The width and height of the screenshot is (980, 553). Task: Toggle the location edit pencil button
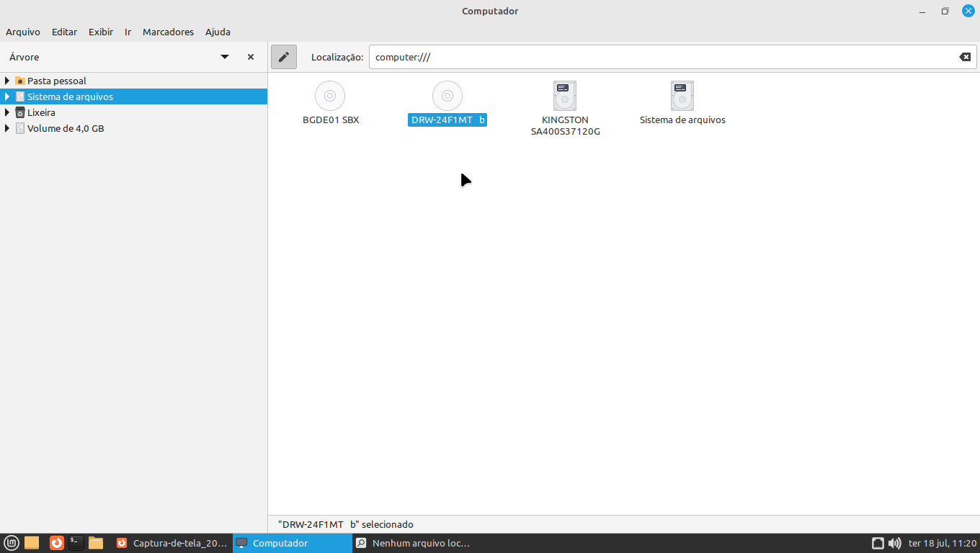284,57
